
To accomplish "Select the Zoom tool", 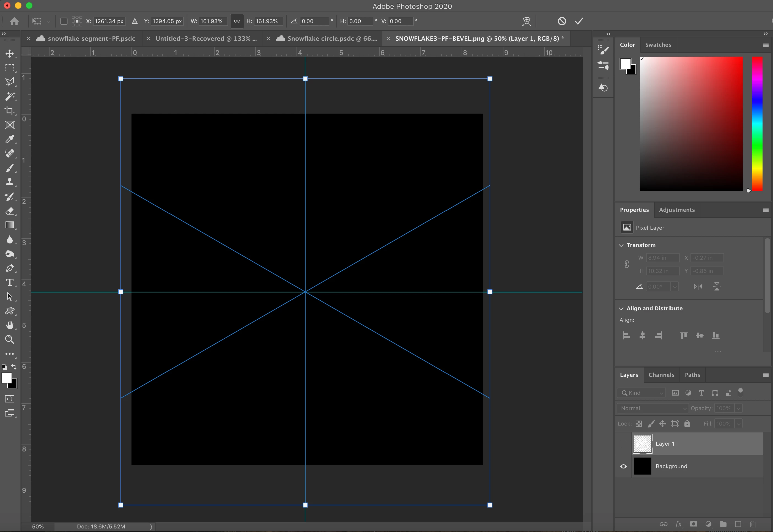I will [9, 339].
